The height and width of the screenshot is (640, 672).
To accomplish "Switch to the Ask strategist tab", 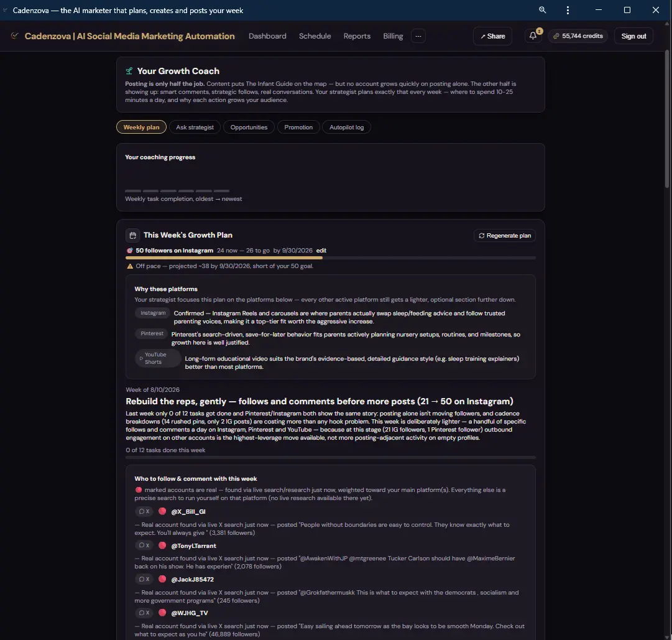I will [x=195, y=128].
